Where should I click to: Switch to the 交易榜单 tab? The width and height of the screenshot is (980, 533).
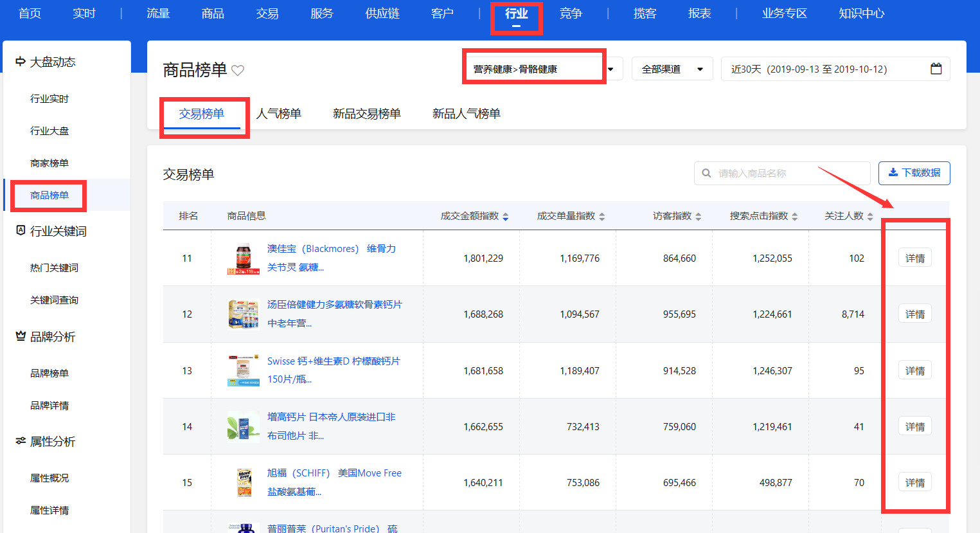pos(202,114)
